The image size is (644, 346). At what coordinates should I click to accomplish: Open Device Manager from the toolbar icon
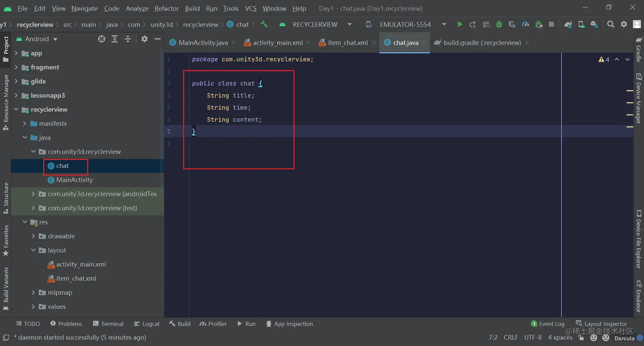point(581,24)
